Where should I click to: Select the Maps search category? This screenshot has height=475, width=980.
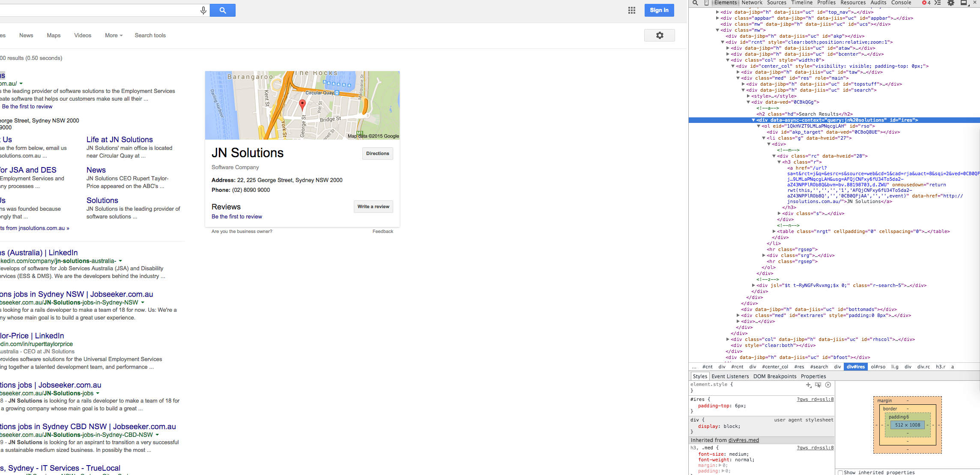[54, 36]
